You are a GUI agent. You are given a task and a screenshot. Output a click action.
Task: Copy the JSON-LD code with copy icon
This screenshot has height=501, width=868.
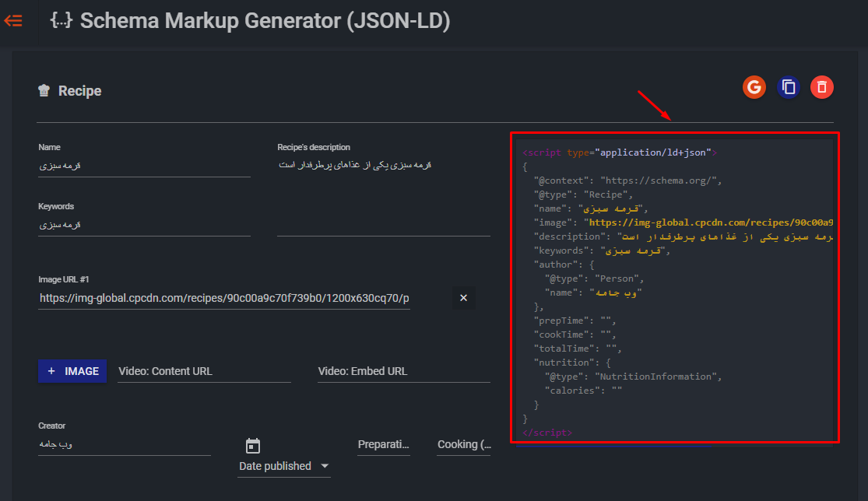789,87
